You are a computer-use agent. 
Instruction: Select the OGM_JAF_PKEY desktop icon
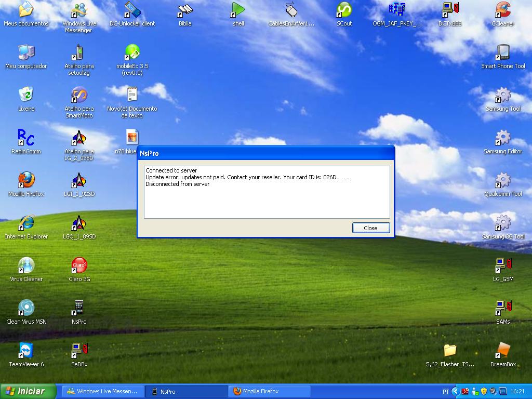coord(397,9)
